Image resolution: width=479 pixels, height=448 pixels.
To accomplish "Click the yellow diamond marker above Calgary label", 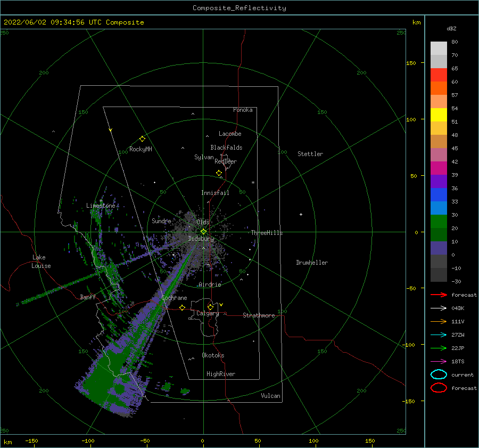I will coord(210,307).
